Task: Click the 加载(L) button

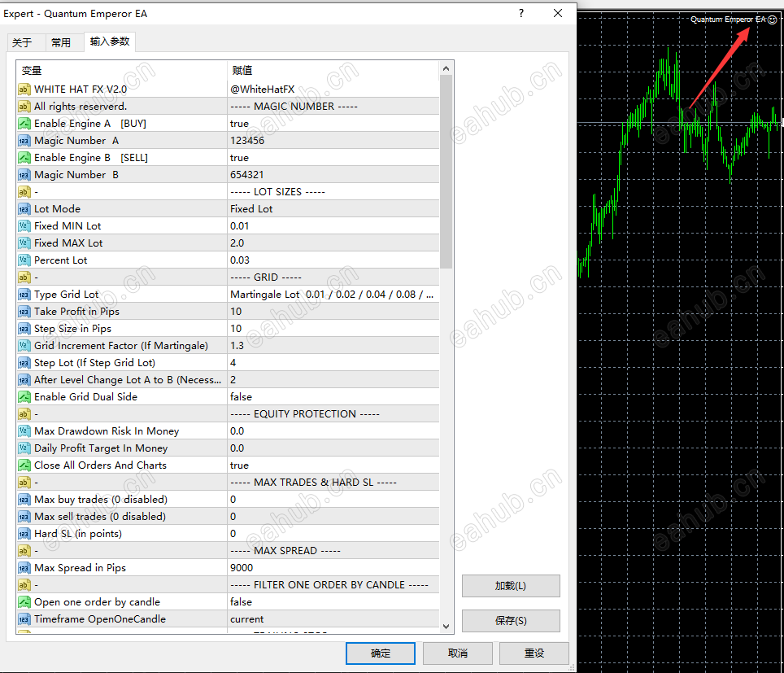Action: [511, 585]
